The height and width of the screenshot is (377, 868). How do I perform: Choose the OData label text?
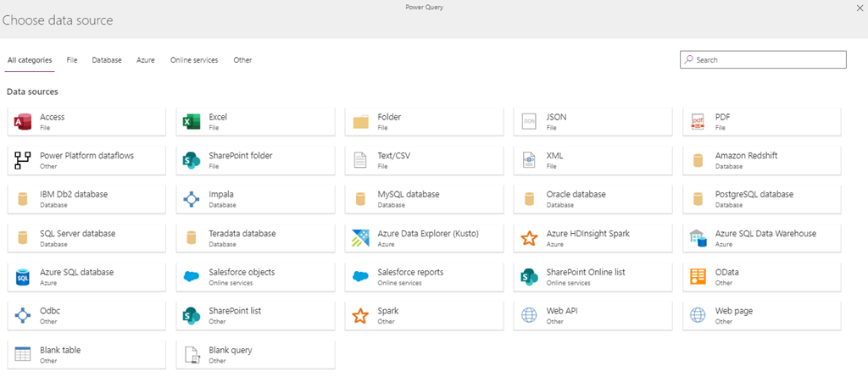(x=726, y=272)
